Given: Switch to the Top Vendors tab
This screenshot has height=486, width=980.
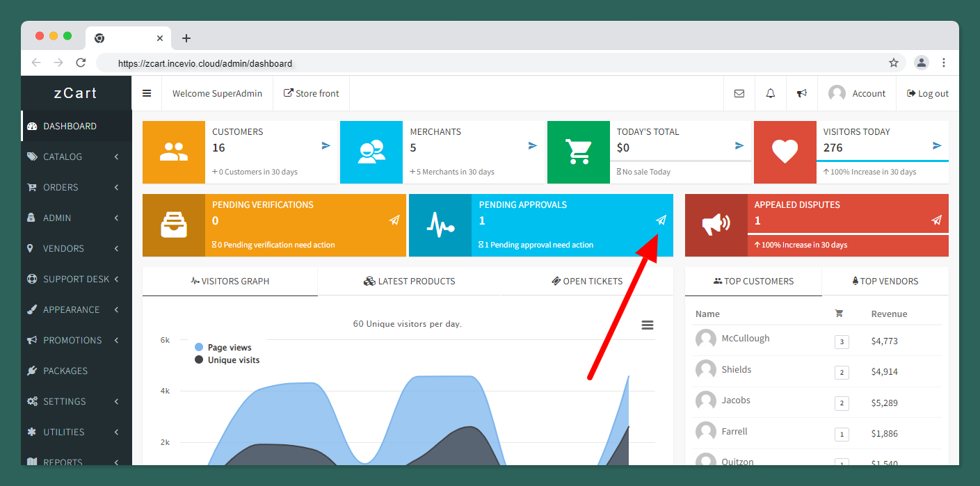Looking at the screenshot, I should 885,282.
